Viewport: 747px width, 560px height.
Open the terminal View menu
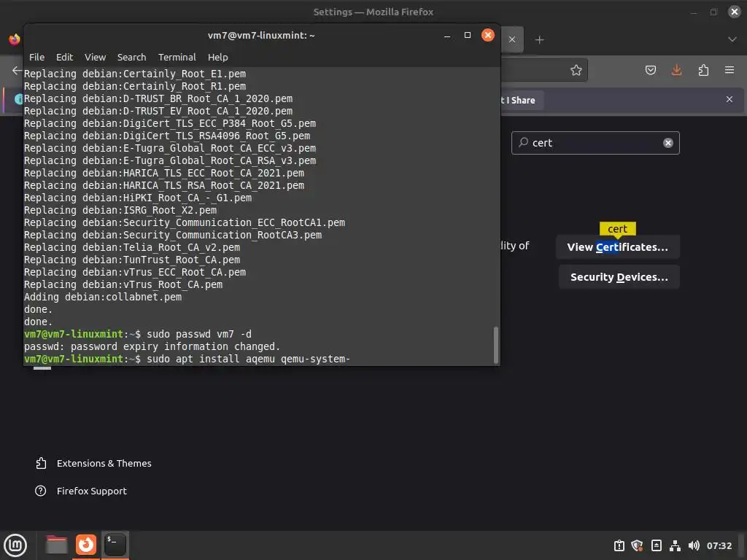tap(96, 57)
